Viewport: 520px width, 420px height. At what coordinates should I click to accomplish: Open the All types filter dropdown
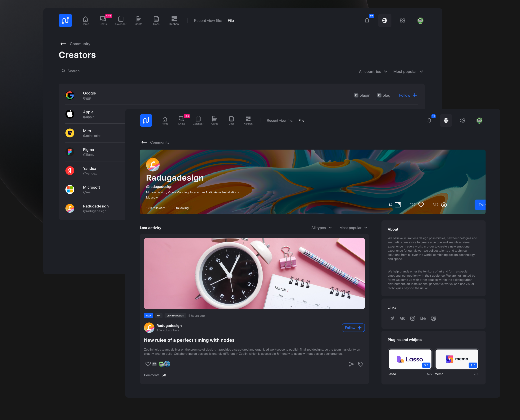pos(321,228)
